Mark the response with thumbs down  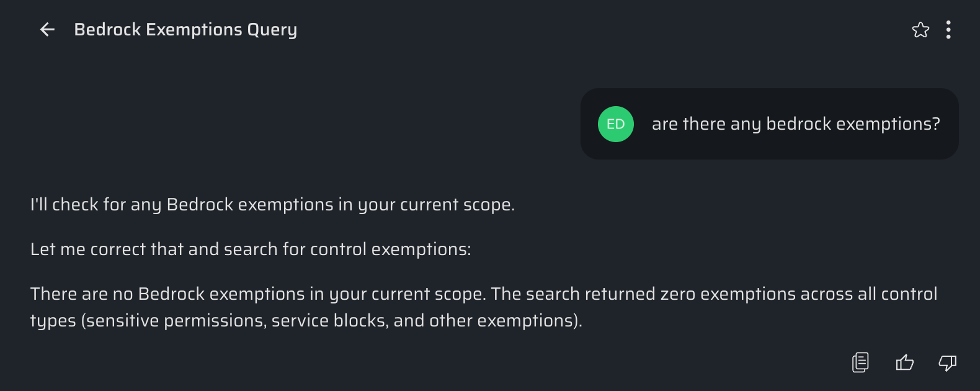947,362
